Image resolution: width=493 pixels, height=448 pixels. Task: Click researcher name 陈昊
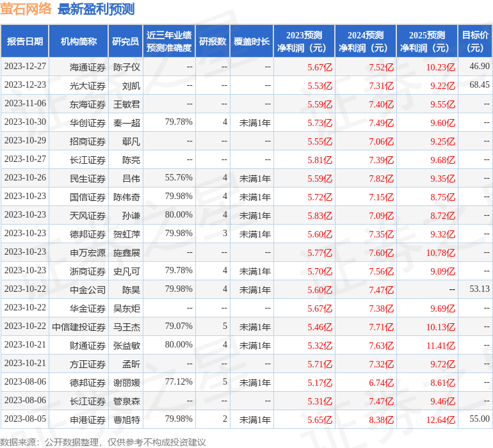(x=131, y=289)
